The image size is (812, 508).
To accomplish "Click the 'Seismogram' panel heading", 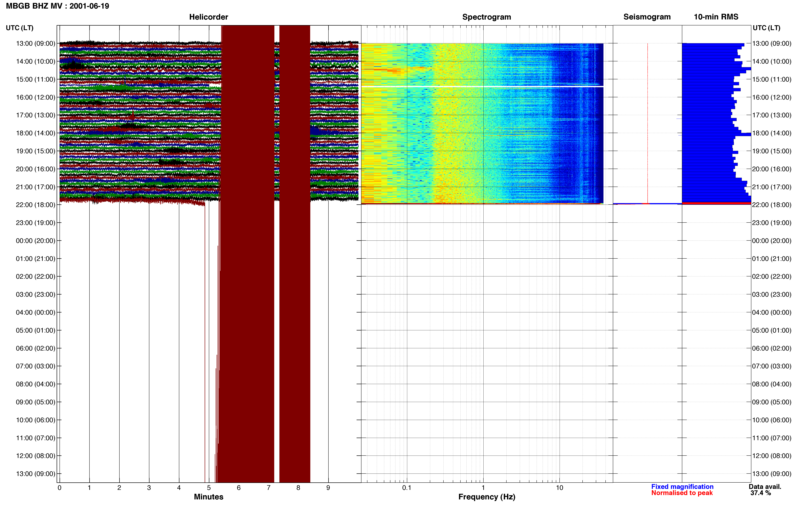I will coord(647,17).
